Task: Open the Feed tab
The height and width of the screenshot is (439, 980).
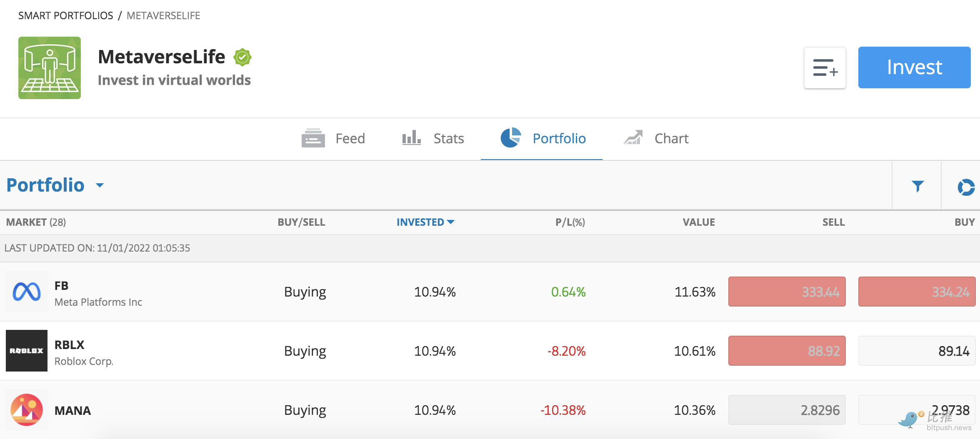Action: 333,139
